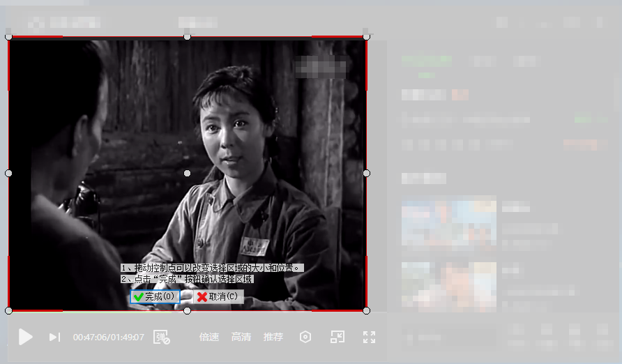Click the bottom-left selection resize handle

8,310
